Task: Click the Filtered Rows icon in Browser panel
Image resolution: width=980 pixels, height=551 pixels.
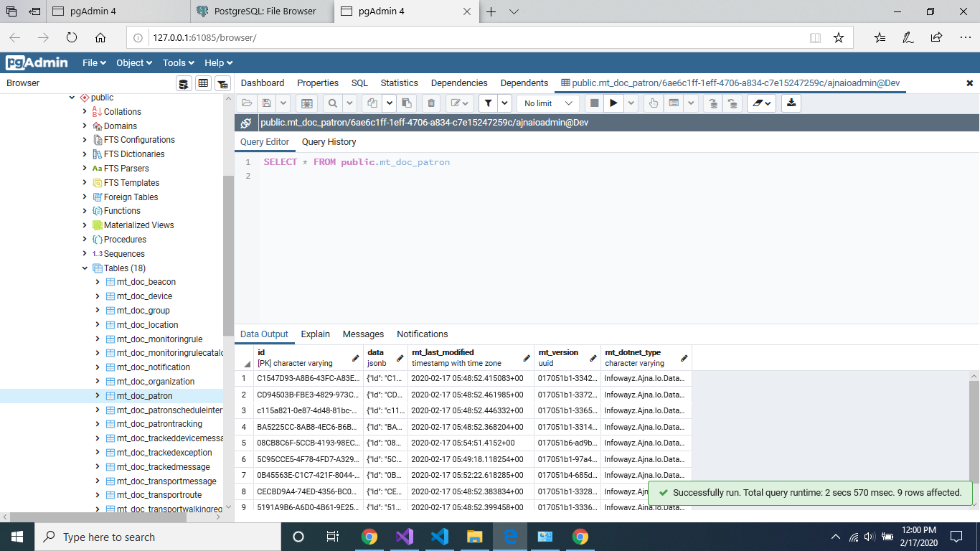Action: coord(222,84)
